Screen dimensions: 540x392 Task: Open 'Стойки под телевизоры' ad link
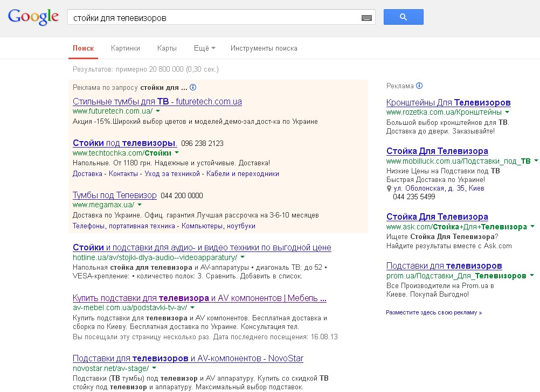124,143
